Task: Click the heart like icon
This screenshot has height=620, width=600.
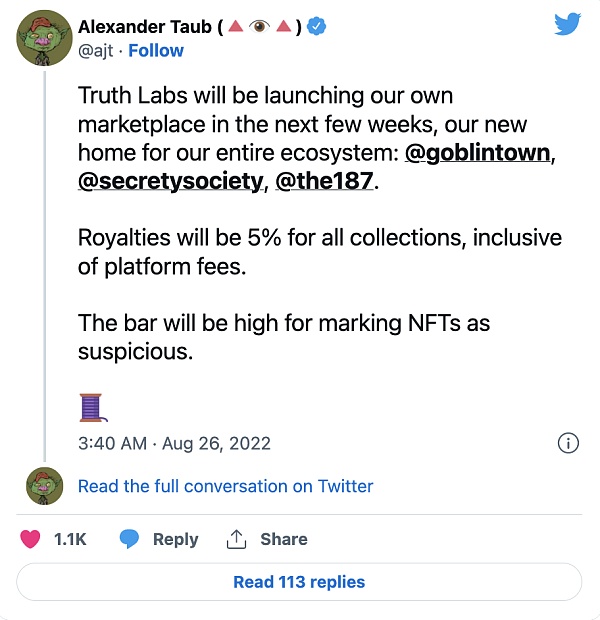Action: 30,539
